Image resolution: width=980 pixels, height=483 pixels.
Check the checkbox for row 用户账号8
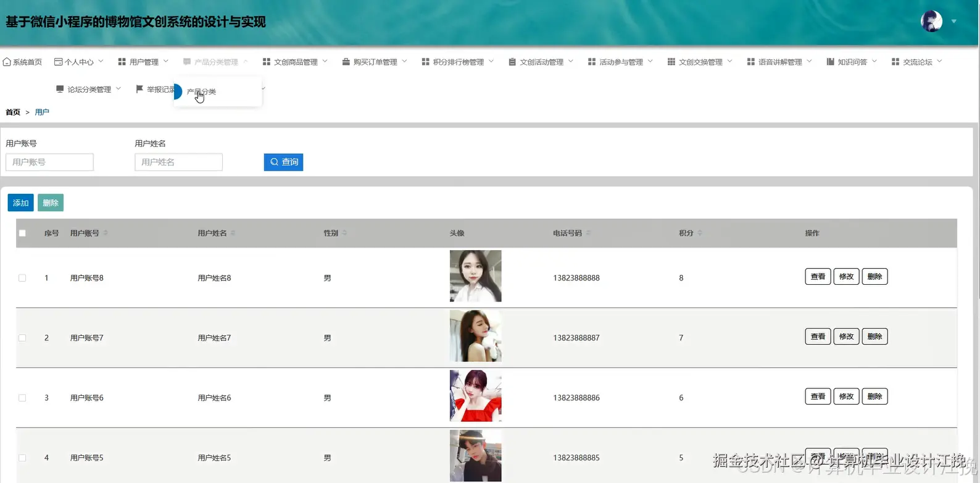click(x=22, y=278)
